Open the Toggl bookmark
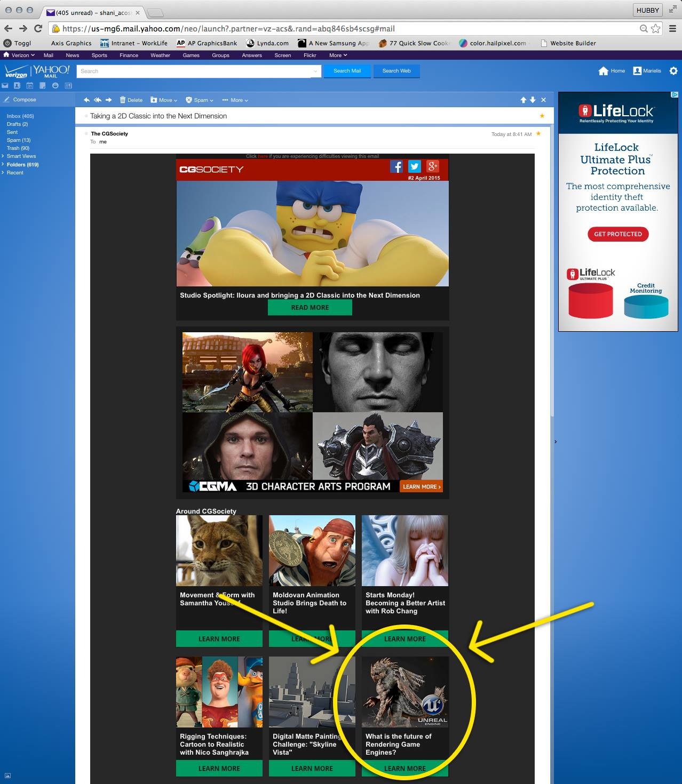 18,43
